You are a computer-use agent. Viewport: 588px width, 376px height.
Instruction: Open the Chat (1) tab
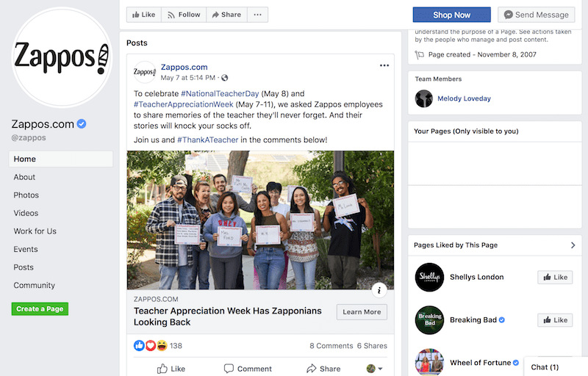tap(556, 366)
